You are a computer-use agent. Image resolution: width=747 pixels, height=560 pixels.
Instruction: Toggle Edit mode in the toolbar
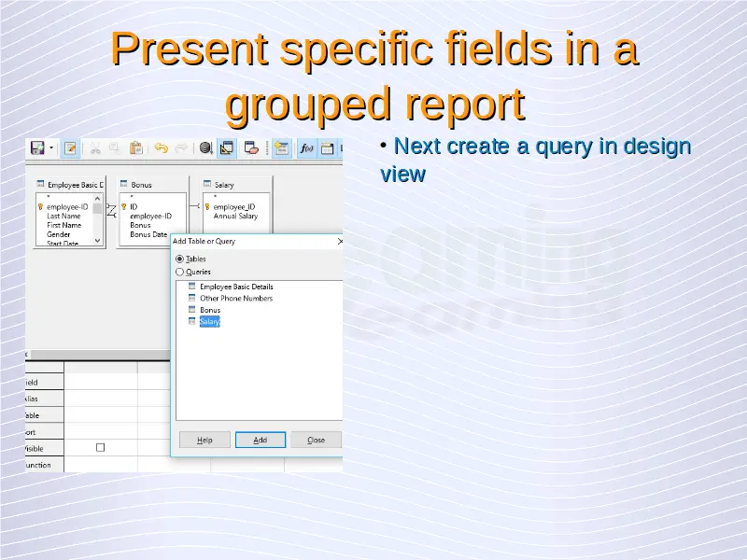[x=71, y=148]
